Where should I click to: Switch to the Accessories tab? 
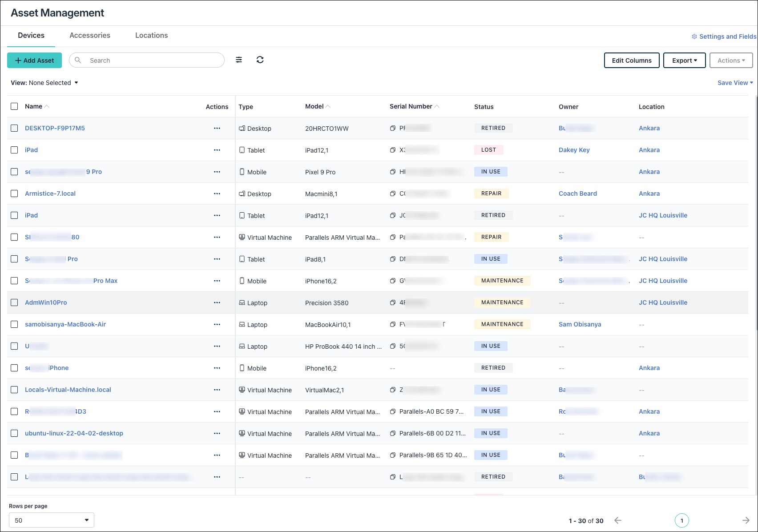[x=90, y=36]
